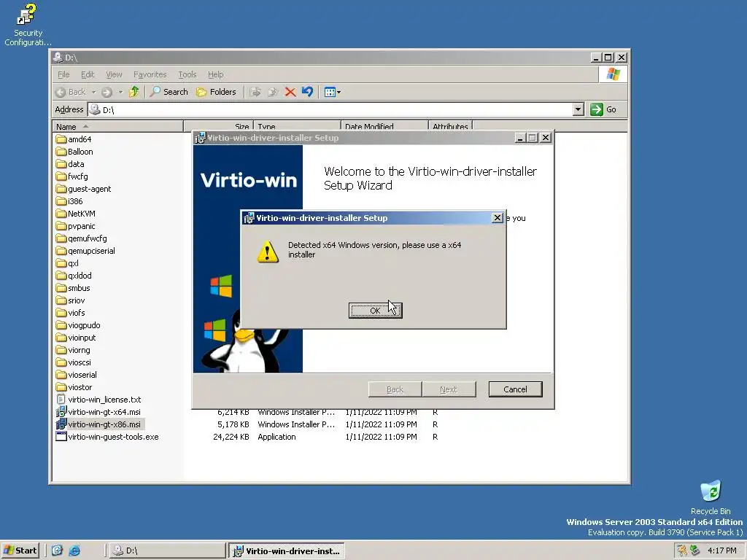This screenshot has width=747, height=560.
Task: Select the qxl folder
Action: point(67,262)
